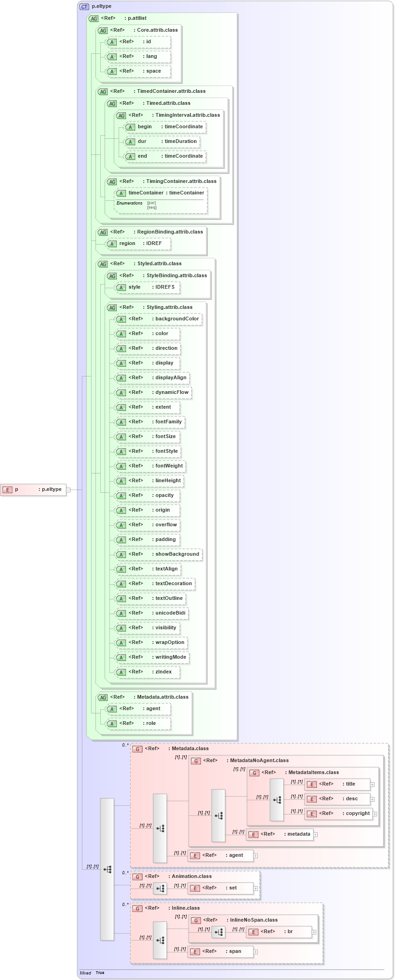Click the A icon of the dur attribute

(130, 142)
